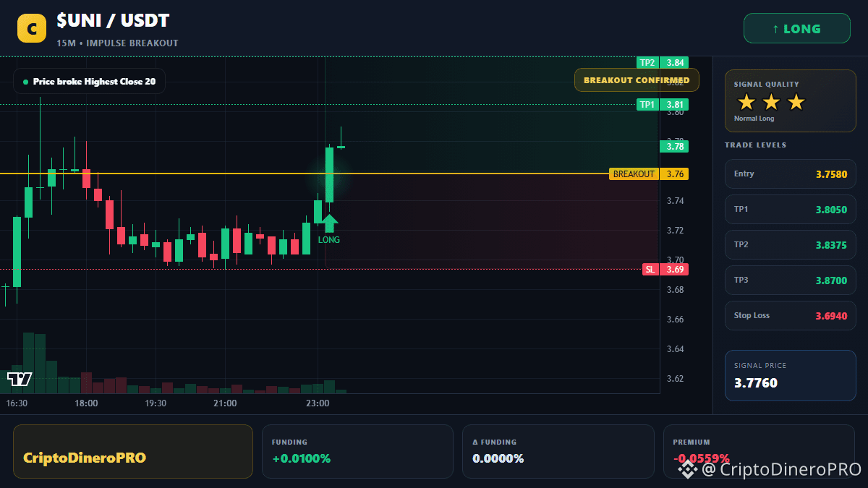Viewport: 868px width, 488px height.
Task: Select the Entry 3.7580 row
Action: [790, 174]
